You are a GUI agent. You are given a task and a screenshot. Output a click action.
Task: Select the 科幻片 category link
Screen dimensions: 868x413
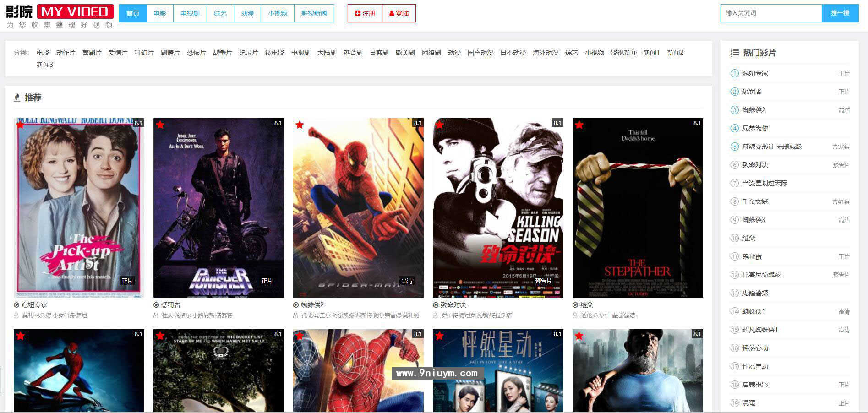144,53
